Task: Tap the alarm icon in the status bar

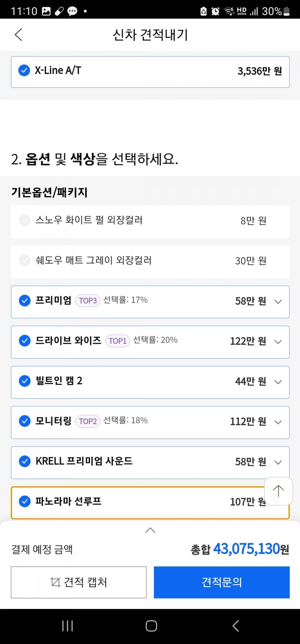Action: click(x=215, y=11)
